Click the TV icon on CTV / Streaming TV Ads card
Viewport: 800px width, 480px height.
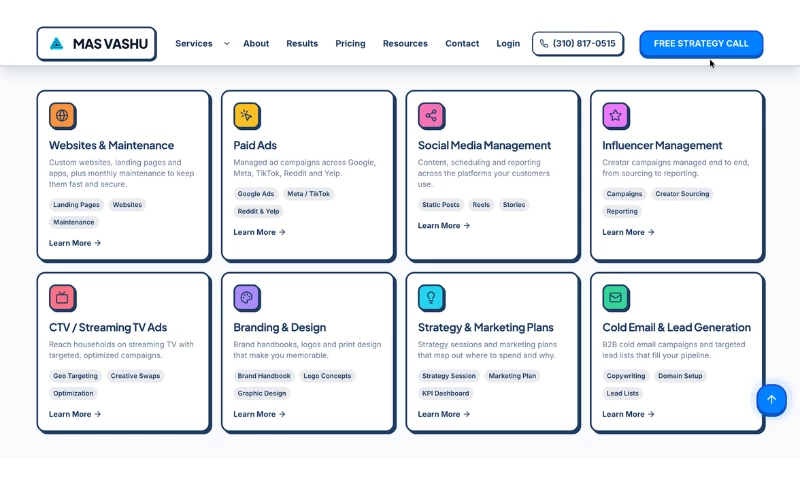click(62, 297)
